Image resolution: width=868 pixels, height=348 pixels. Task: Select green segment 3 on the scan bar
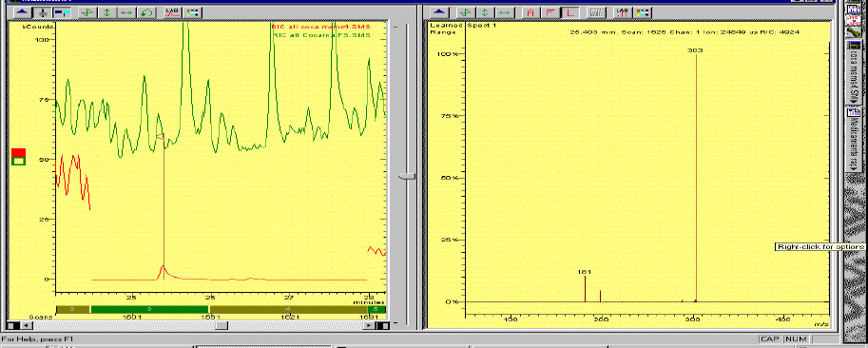pos(149,309)
